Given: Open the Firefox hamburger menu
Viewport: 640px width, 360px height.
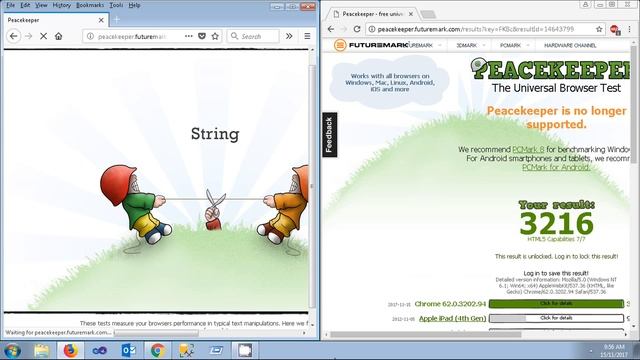Looking at the screenshot, I should click(x=307, y=36).
